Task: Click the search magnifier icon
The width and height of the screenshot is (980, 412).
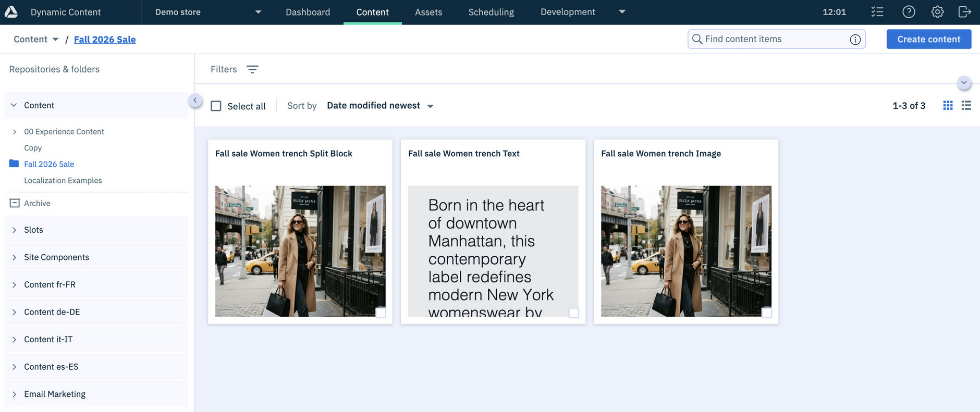Action: [697, 39]
